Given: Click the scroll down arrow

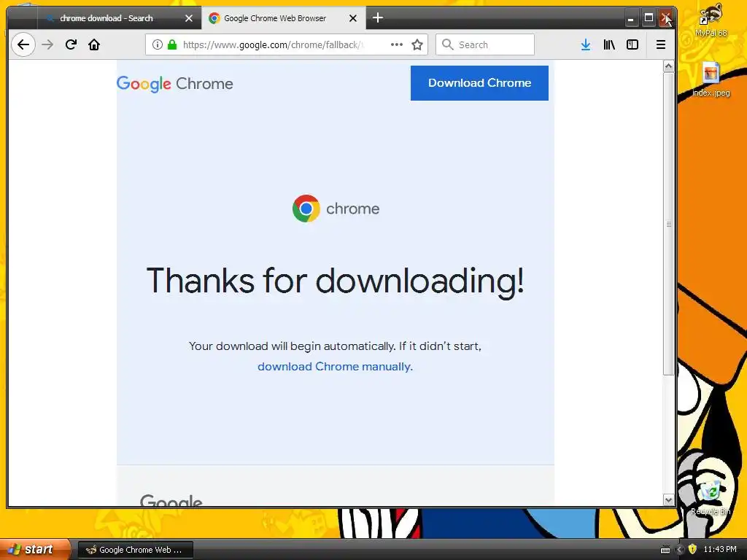Looking at the screenshot, I should pos(668,500).
